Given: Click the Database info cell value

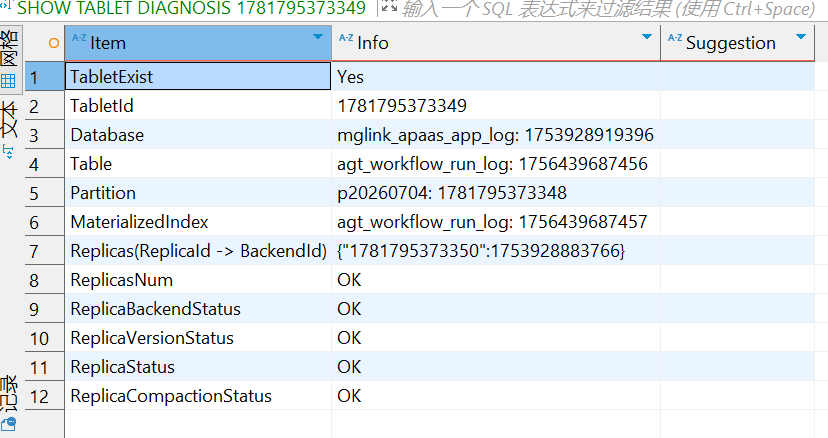Looking at the screenshot, I should [496, 135].
